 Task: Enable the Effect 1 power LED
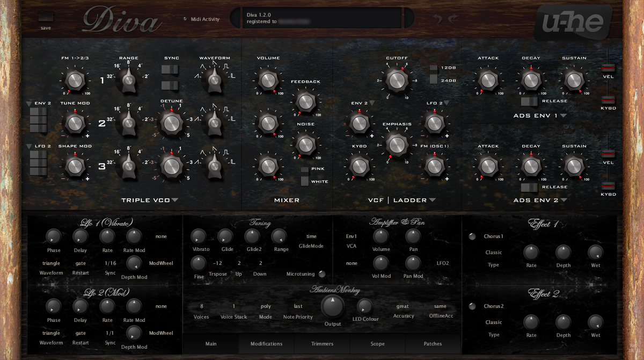click(x=472, y=236)
